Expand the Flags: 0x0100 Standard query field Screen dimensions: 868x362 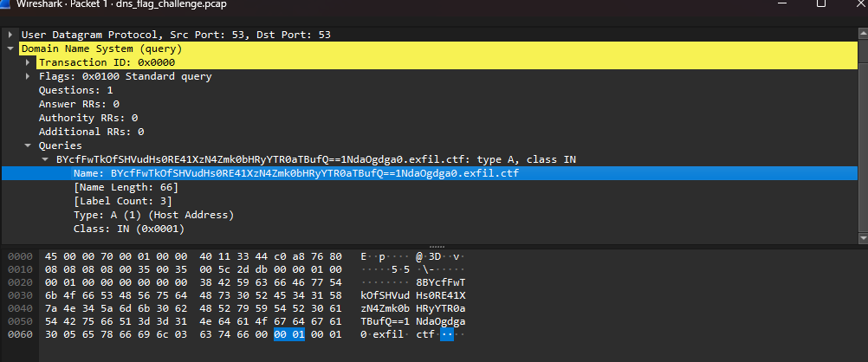pyautogui.click(x=29, y=76)
